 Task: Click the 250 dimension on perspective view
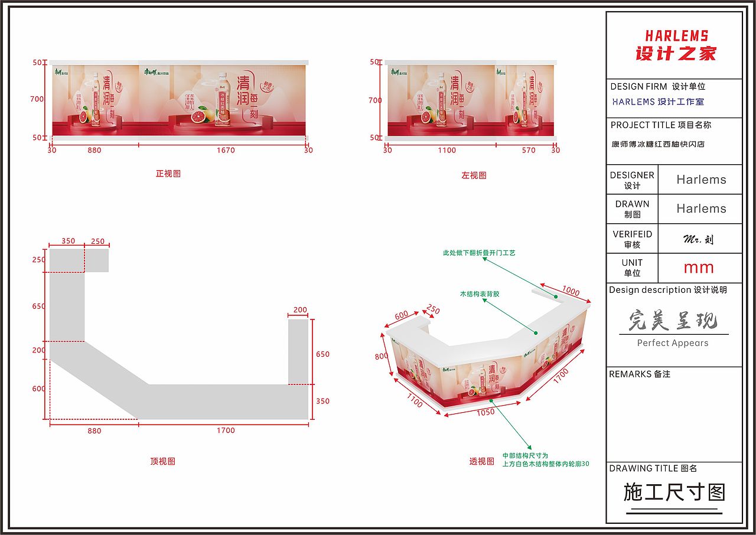433,310
